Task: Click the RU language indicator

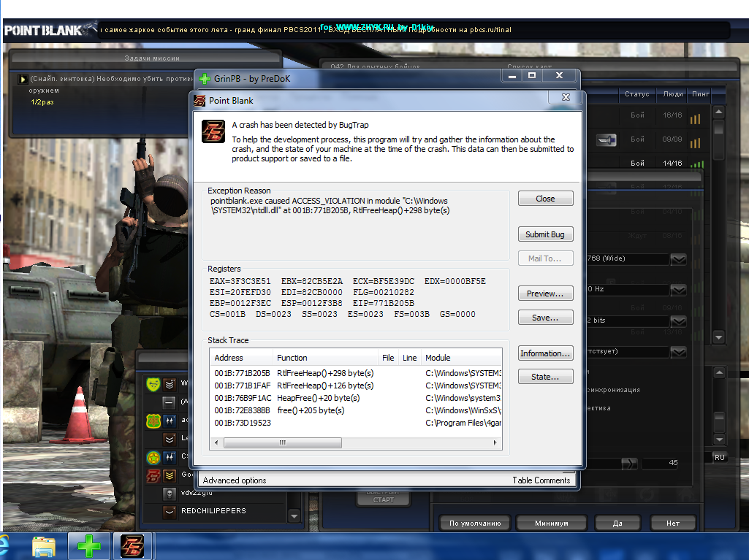Action: click(719, 457)
